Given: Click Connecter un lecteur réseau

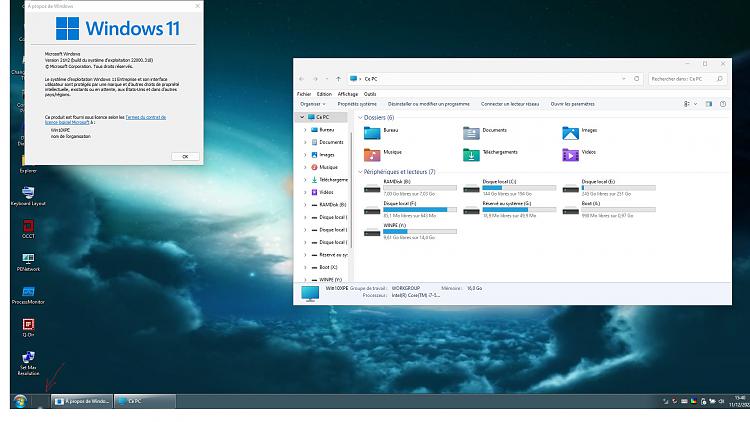Looking at the screenshot, I should pos(510,104).
